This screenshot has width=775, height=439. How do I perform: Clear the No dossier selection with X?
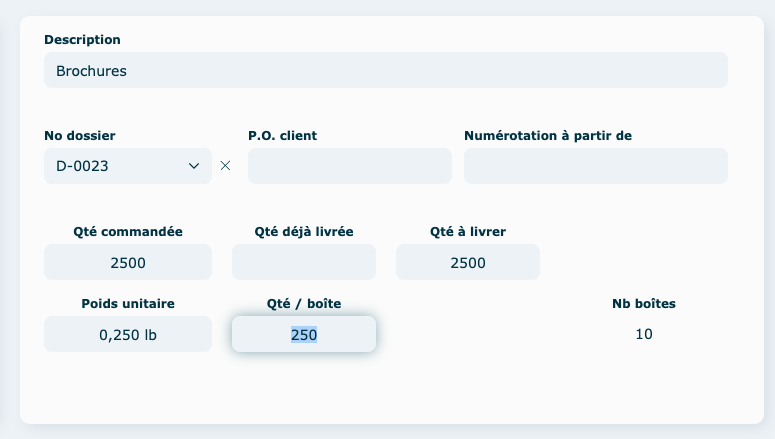pos(225,166)
